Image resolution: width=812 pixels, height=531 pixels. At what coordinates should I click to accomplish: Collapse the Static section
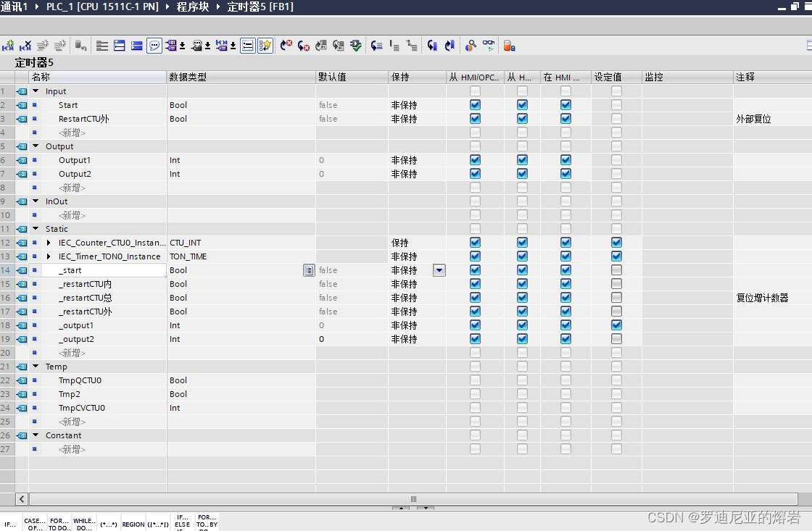point(36,229)
